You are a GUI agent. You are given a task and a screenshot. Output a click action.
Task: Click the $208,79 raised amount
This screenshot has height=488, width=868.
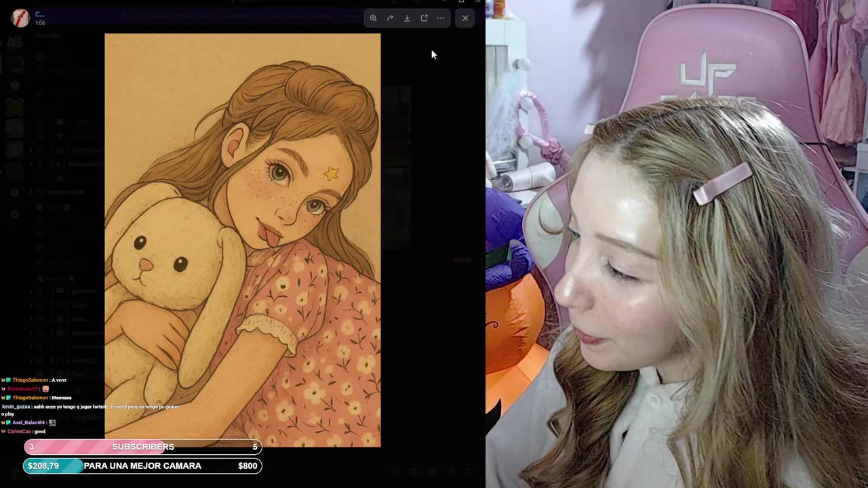(43, 466)
